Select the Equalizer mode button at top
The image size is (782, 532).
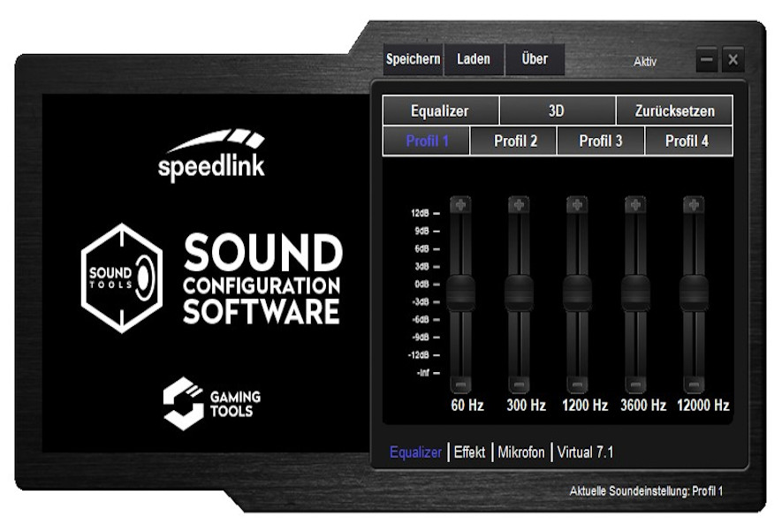click(440, 110)
